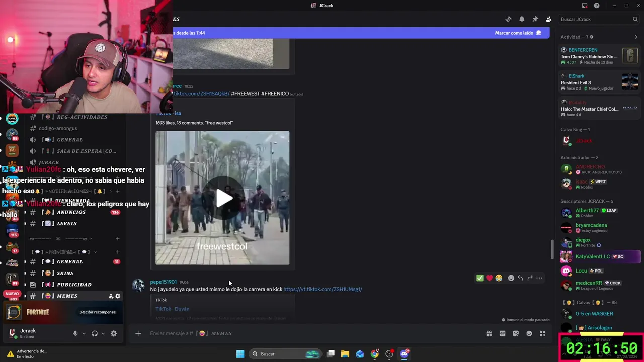Click the search magnifier in Buscar JCrack
644x362 pixels.
coord(635,19)
